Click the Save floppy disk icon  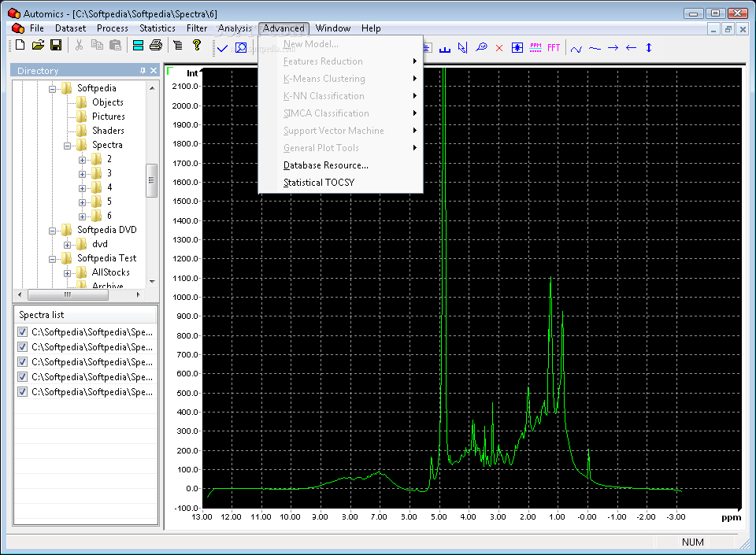point(56,46)
